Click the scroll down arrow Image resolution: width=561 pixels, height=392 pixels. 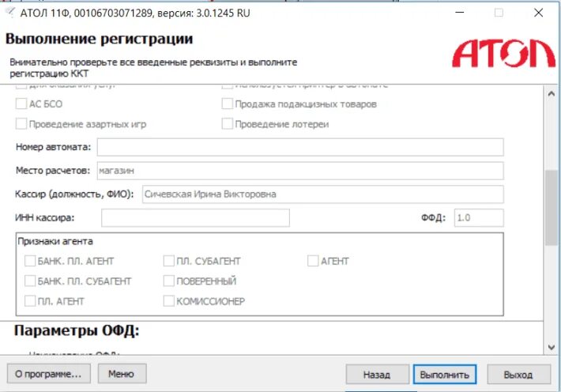coord(552,347)
